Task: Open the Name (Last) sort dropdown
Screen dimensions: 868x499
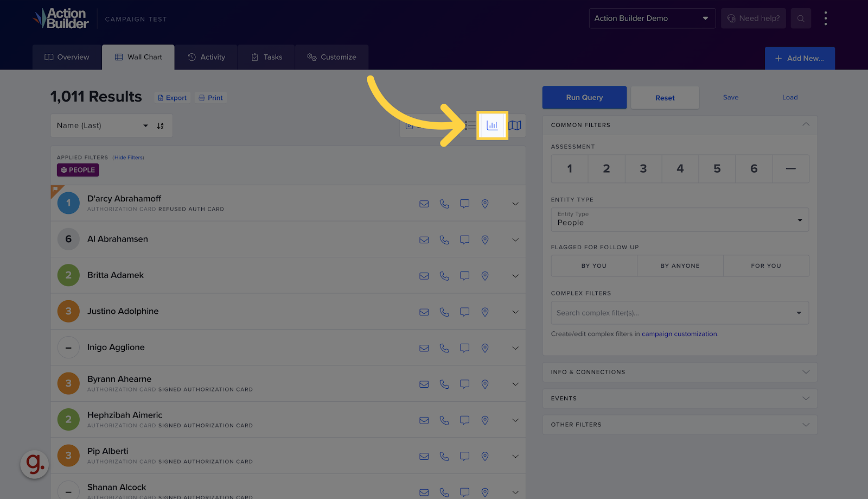Action: [102, 125]
